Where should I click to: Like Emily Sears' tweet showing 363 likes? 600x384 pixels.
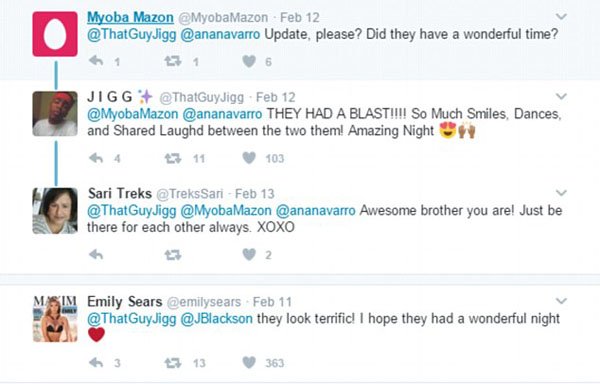[x=249, y=362]
